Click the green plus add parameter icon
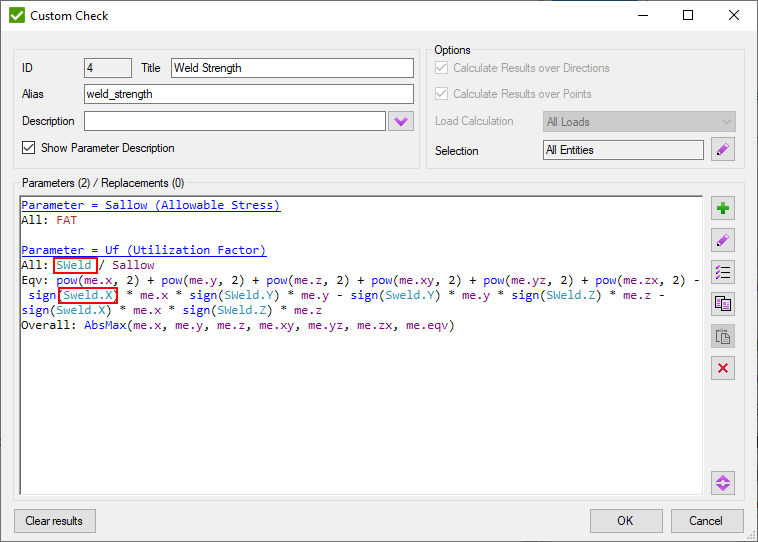The height and width of the screenshot is (542, 758). coord(723,209)
